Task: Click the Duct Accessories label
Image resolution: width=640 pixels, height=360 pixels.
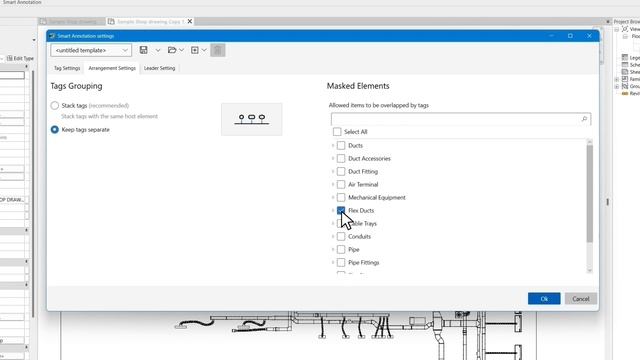Action: tap(369, 158)
